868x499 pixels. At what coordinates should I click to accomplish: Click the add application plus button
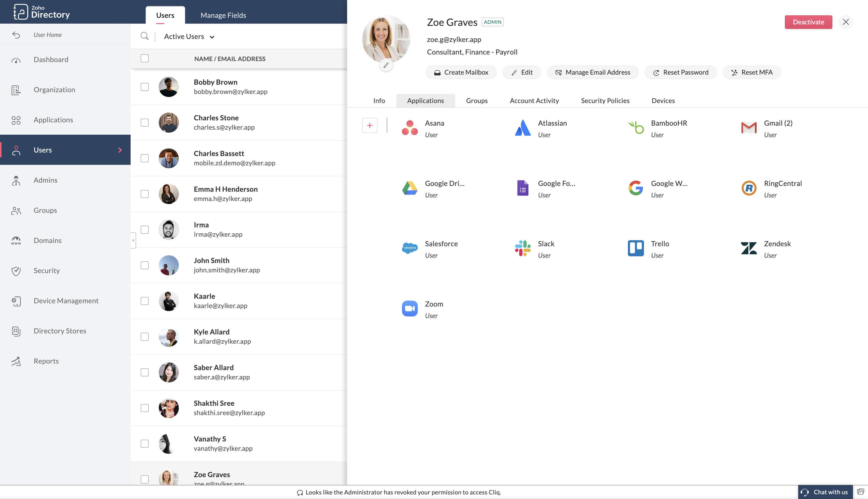(370, 125)
